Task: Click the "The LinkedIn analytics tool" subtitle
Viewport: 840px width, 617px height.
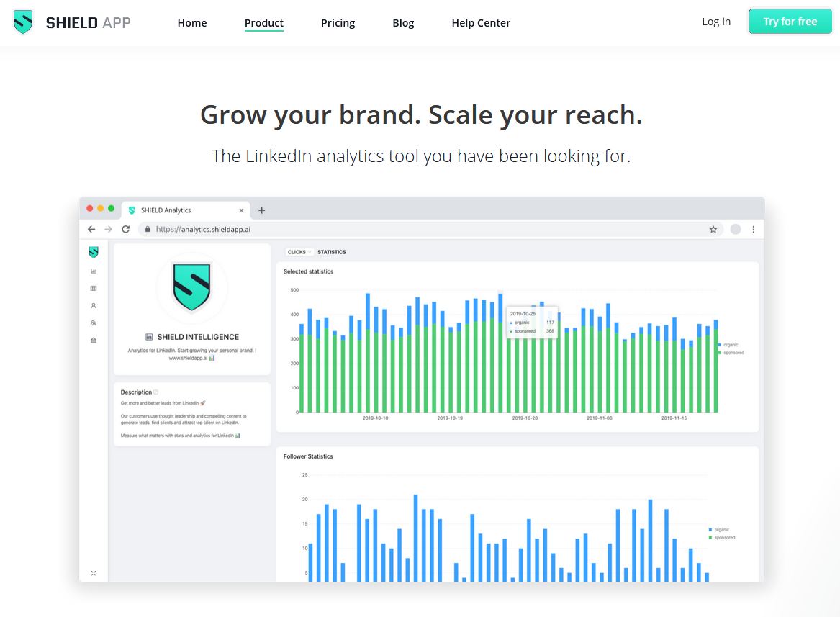Action: pyautogui.click(x=421, y=156)
